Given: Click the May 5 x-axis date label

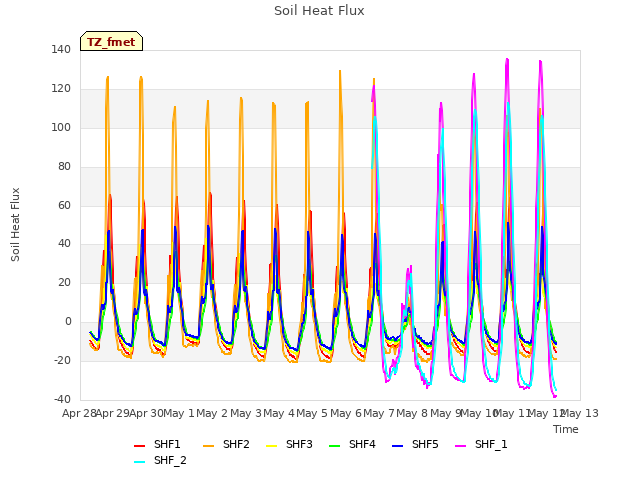Looking at the screenshot, I should 312,413.
